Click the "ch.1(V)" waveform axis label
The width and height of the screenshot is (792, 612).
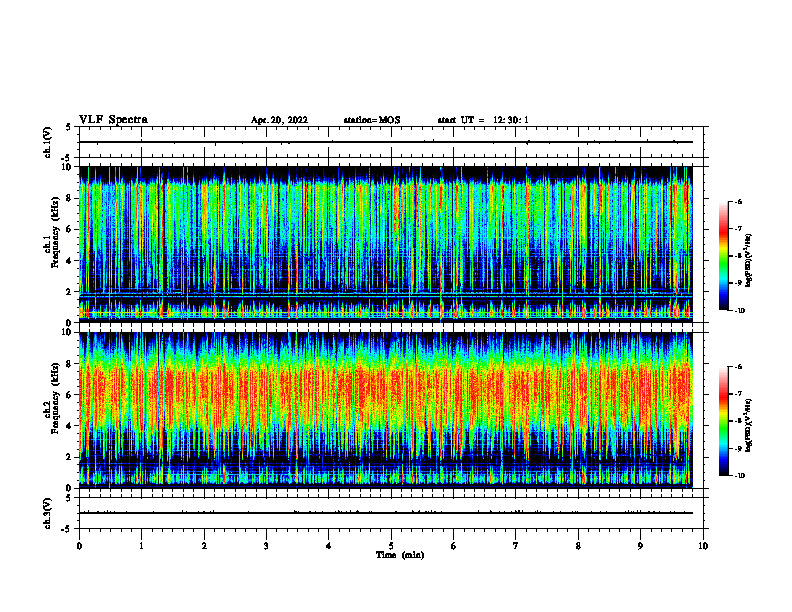pyautogui.click(x=48, y=142)
